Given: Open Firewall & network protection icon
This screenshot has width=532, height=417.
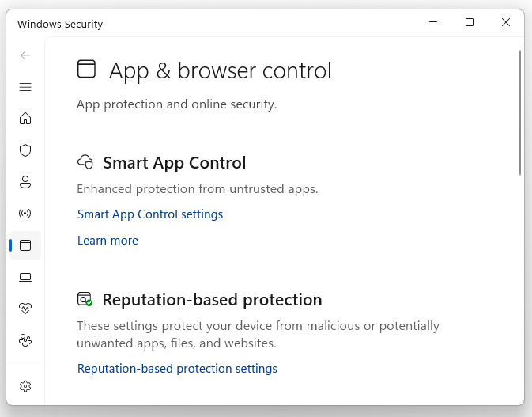Looking at the screenshot, I should 25,214.
